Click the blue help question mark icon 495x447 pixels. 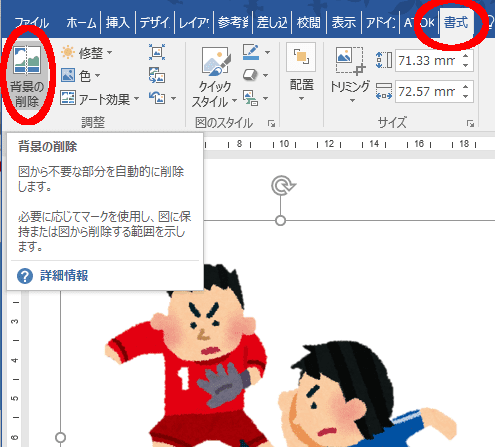pos(25,276)
